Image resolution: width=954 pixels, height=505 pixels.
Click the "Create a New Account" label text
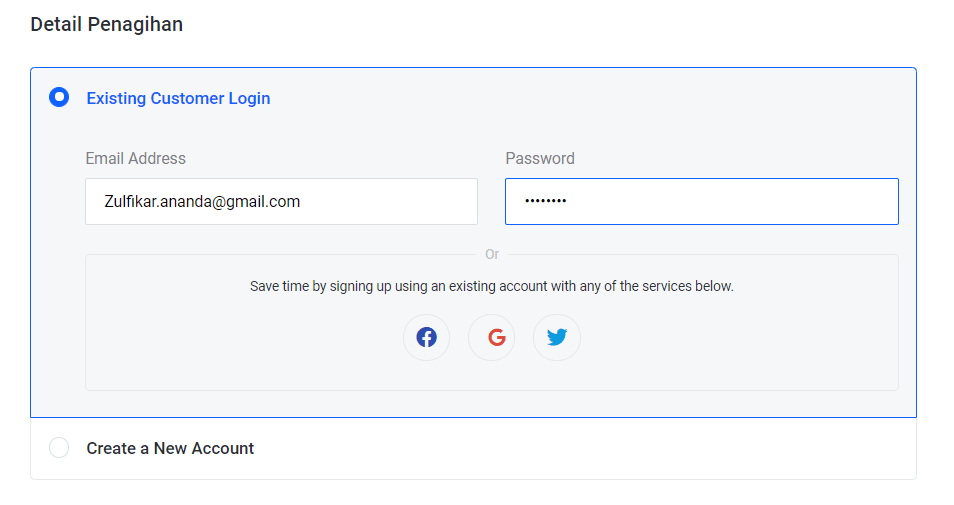pos(170,448)
